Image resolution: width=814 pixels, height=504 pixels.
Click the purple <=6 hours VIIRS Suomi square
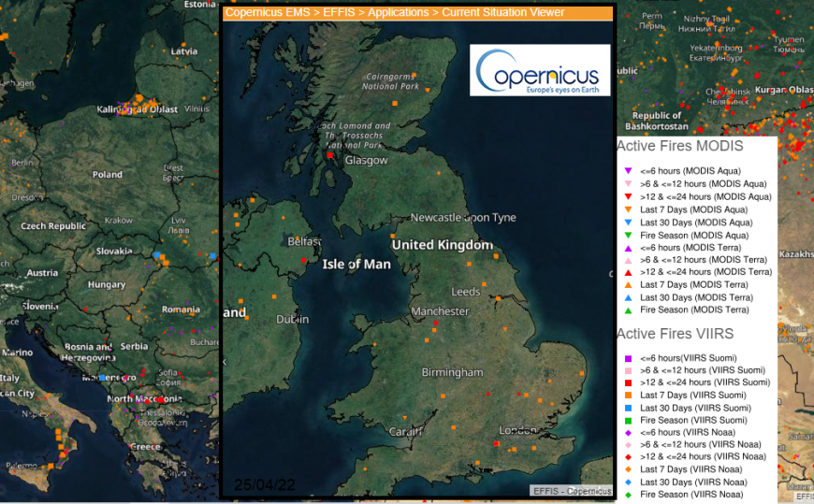pyautogui.click(x=628, y=358)
